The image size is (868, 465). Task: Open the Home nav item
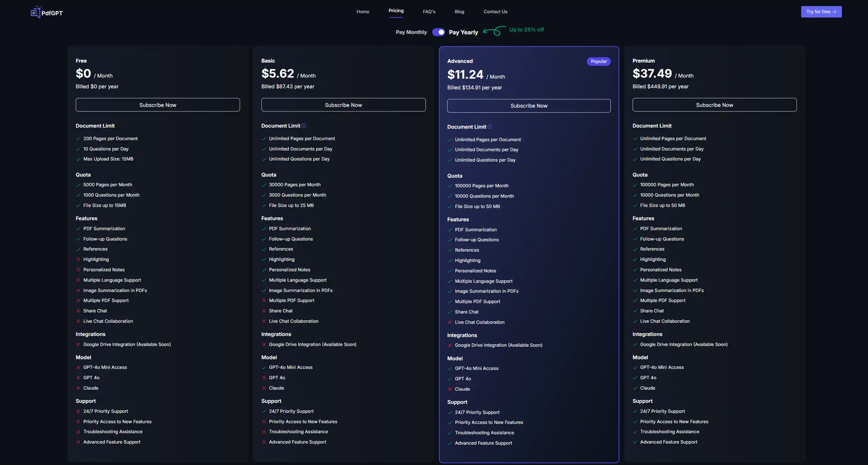(363, 12)
